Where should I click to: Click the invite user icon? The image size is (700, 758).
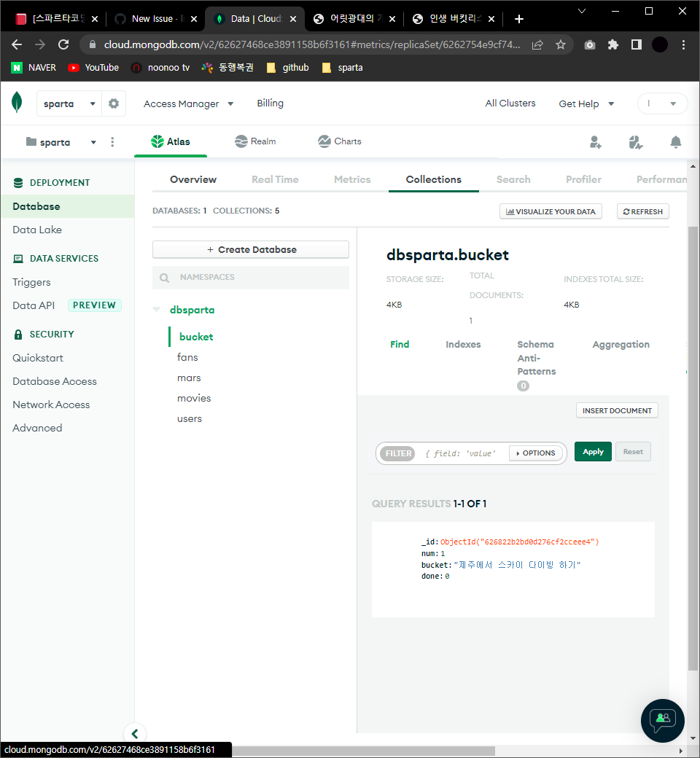(x=596, y=141)
